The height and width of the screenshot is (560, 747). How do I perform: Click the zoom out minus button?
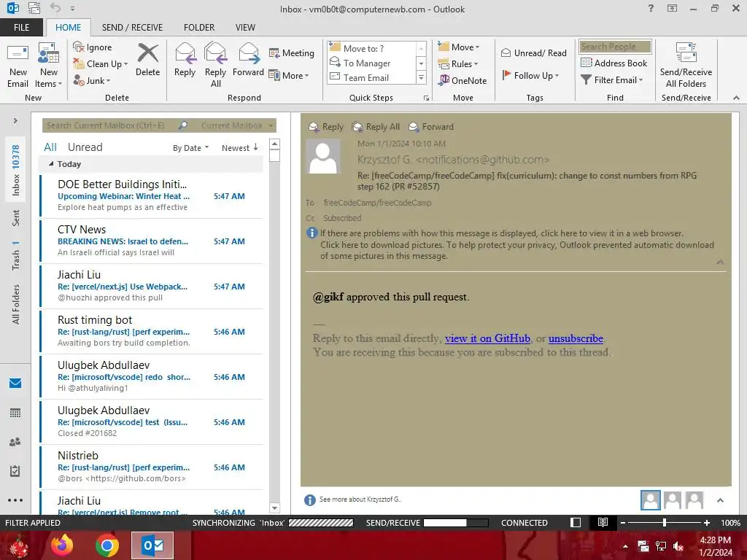pos(622,522)
